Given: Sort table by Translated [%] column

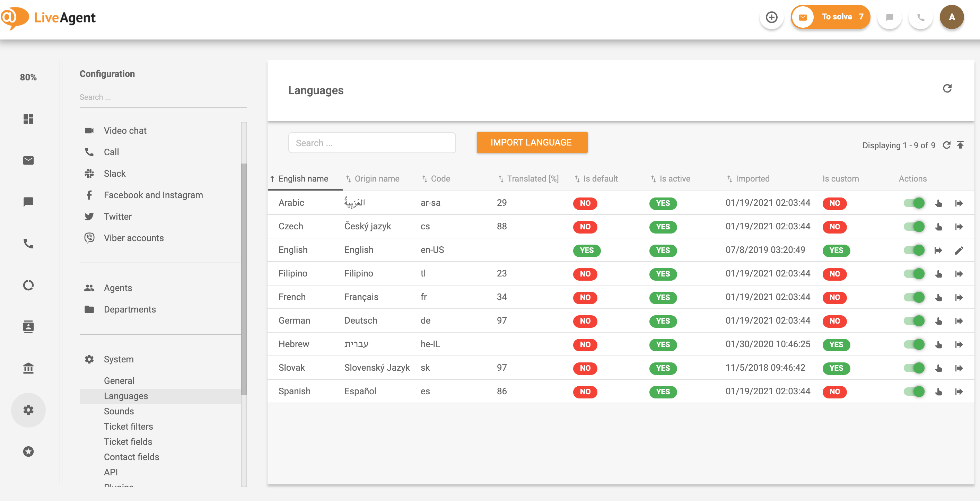Looking at the screenshot, I should click(532, 179).
